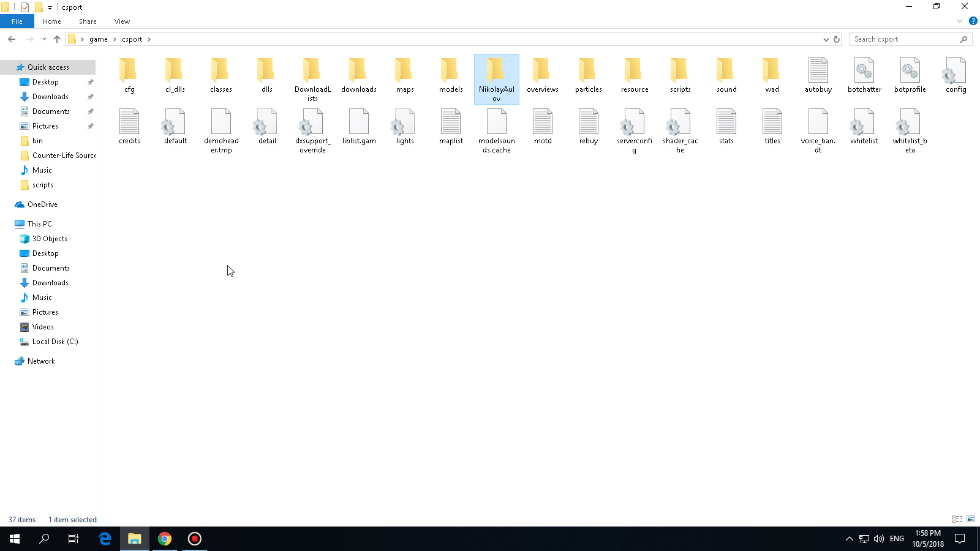This screenshot has width=980, height=551.
Task: Open the File menu
Action: tap(17, 21)
